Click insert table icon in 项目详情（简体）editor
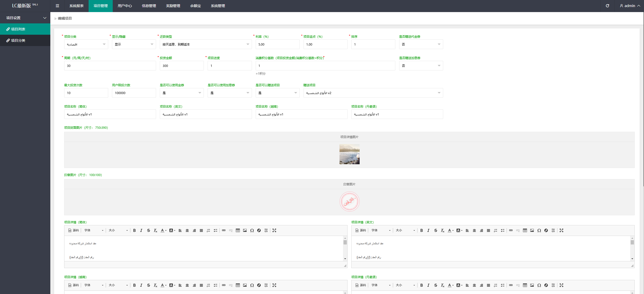 [x=238, y=230]
